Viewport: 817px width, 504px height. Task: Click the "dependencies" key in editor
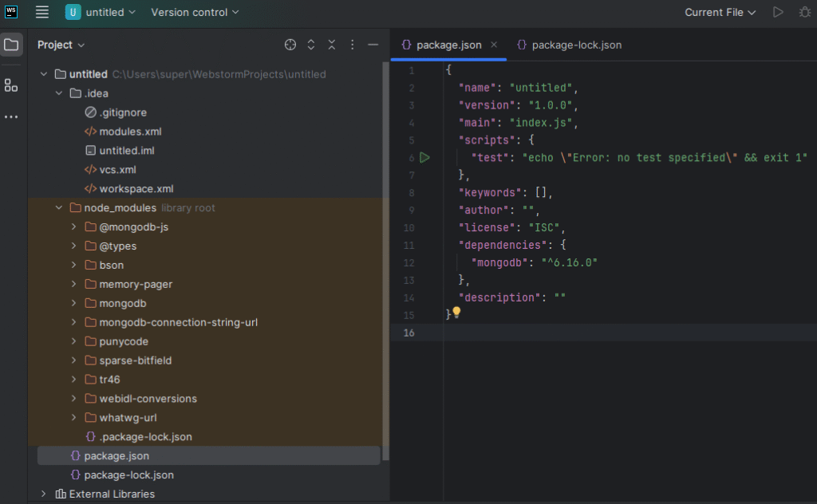(503, 246)
